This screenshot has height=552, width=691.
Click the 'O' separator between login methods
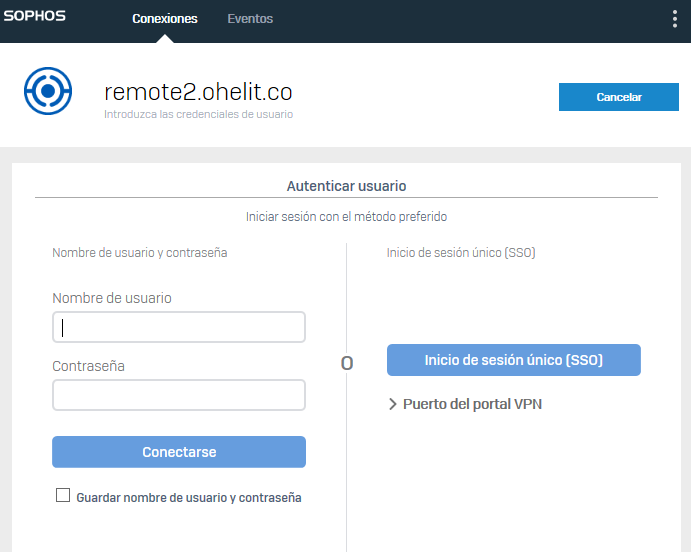[347, 363]
